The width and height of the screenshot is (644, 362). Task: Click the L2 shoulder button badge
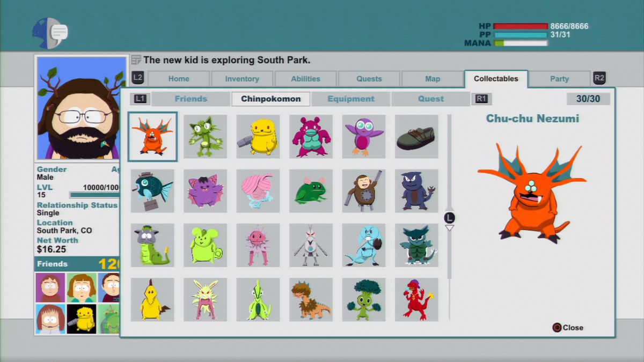137,78
